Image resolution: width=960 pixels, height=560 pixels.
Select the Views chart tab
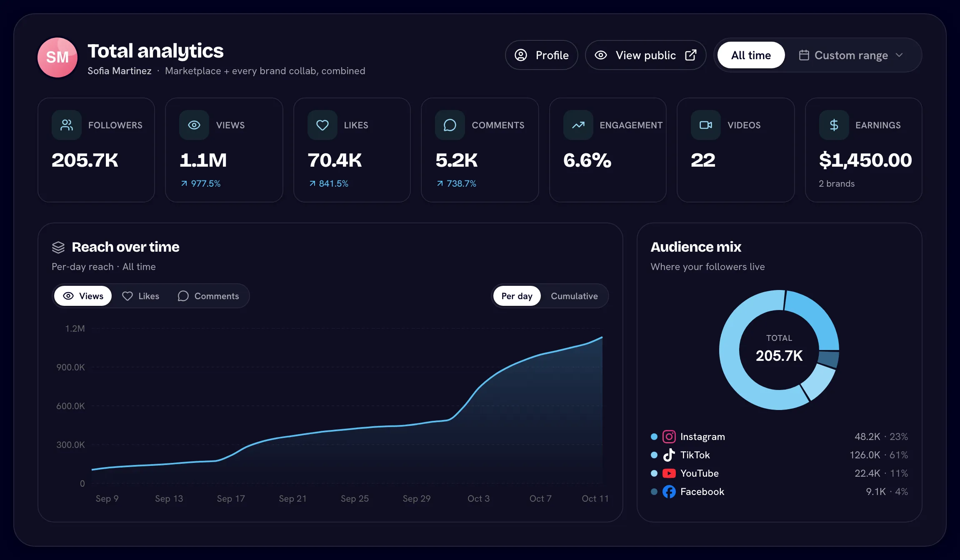pos(83,296)
